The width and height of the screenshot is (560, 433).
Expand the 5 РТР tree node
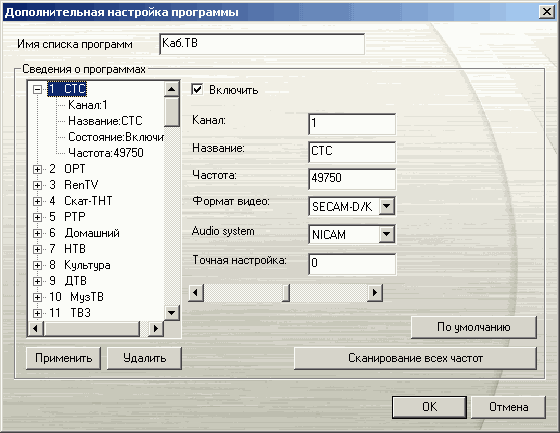click(38, 217)
